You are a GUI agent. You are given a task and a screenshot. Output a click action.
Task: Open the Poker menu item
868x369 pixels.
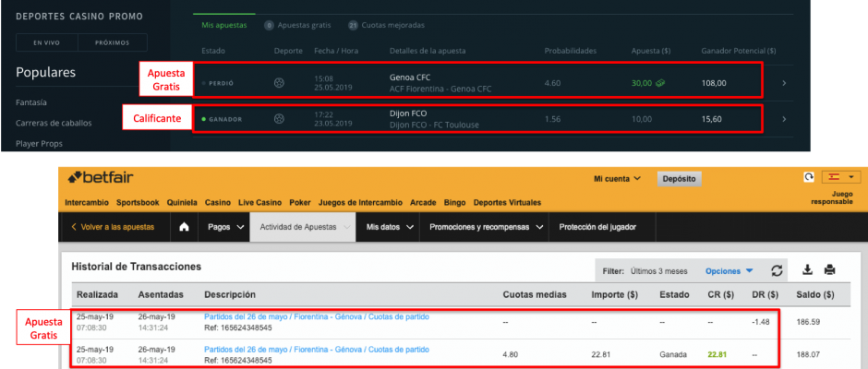pyautogui.click(x=300, y=202)
